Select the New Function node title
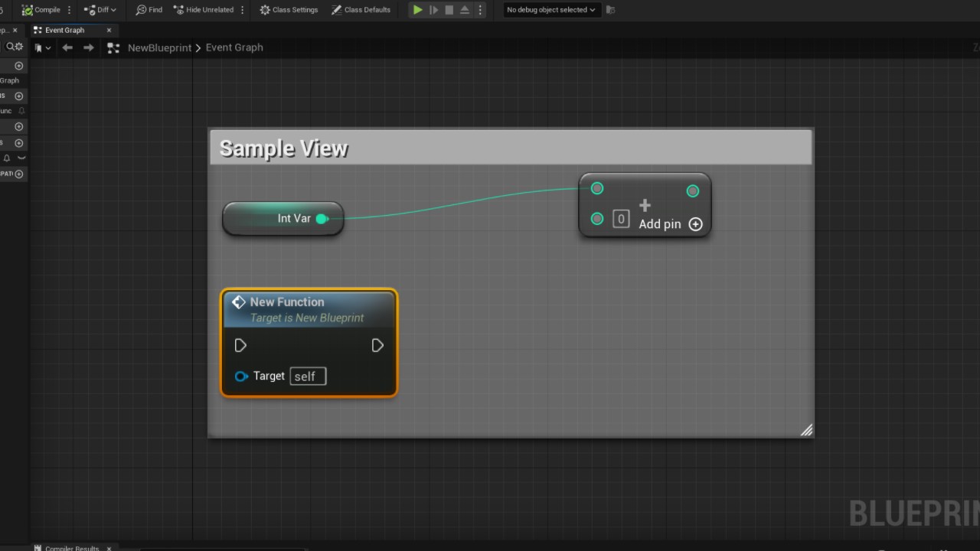The height and width of the screenshot is (551, 980). 287,302
